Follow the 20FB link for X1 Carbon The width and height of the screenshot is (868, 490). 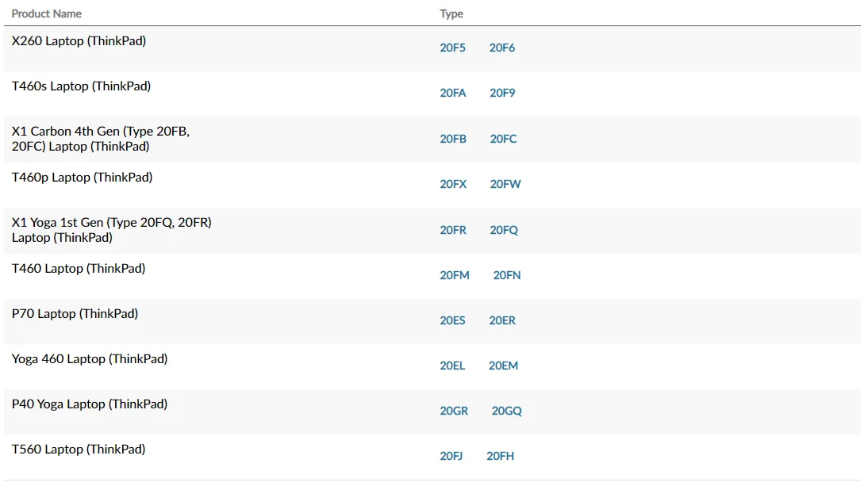pyautogui.click(x=453, y=139)
